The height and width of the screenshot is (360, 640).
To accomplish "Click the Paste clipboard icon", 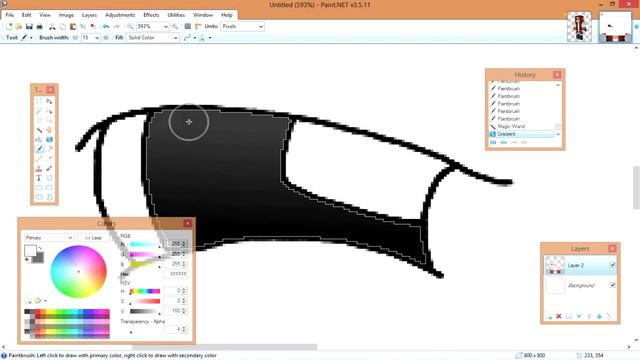I will pyautogui.click(x=73, y=27).
